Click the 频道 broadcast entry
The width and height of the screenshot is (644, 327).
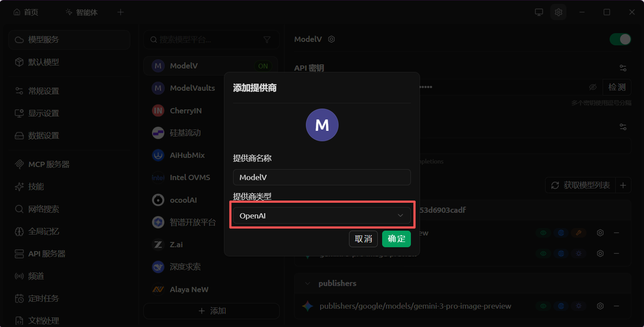(x=69, y=276)
